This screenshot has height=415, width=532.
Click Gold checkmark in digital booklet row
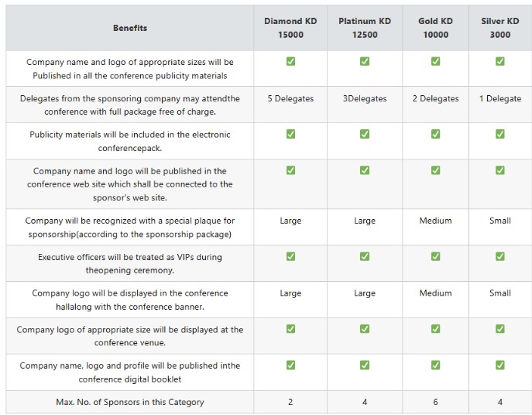(435, 365)
